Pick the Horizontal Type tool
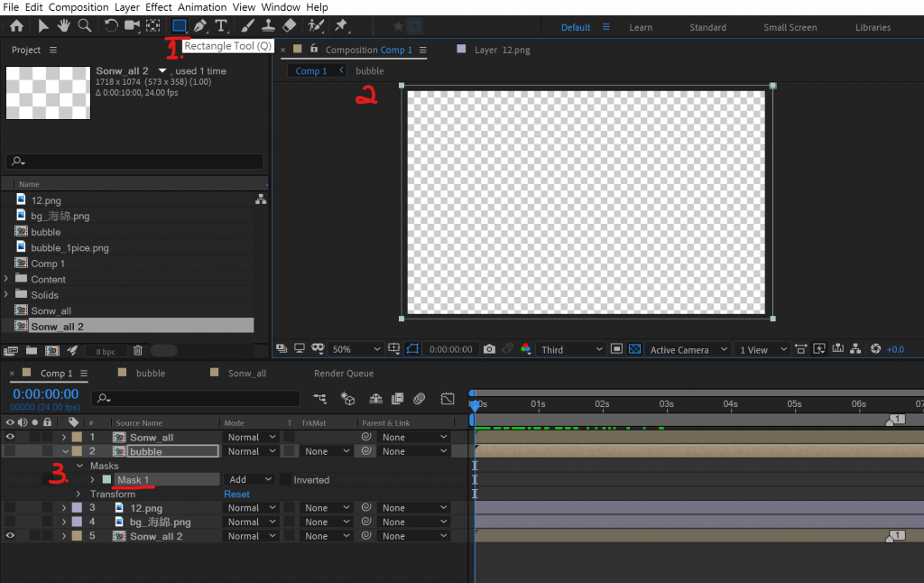 (x=220, y=26)
